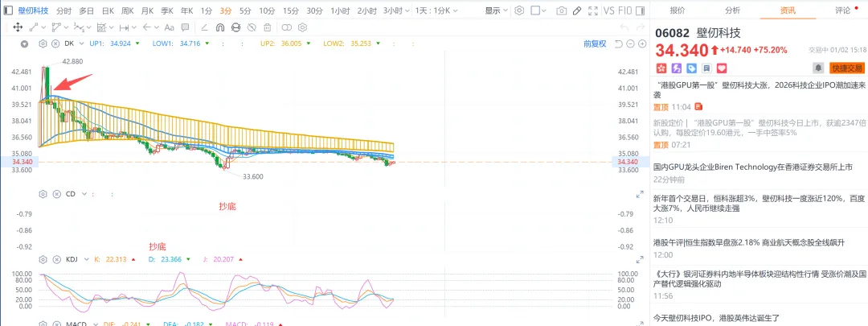Reset chart zoom with the circular arrow

pos(620,43)
